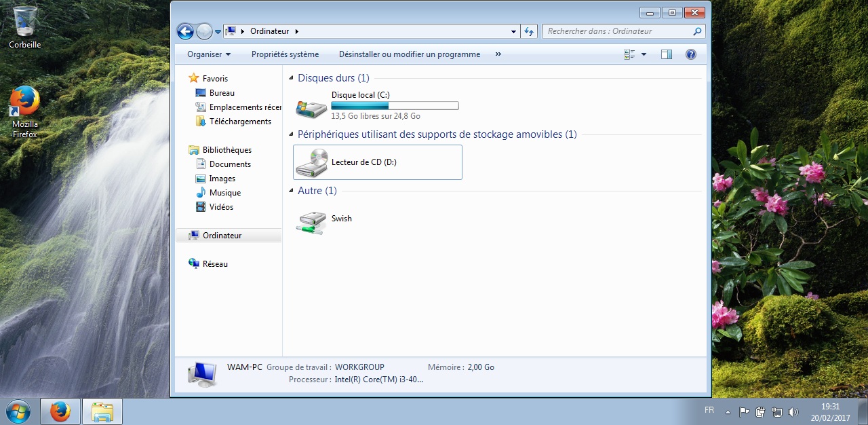Open Corbeille recycle bin on desktop
Screen dimensions: 868x425
pyautogui.click(x=25, y=27)
